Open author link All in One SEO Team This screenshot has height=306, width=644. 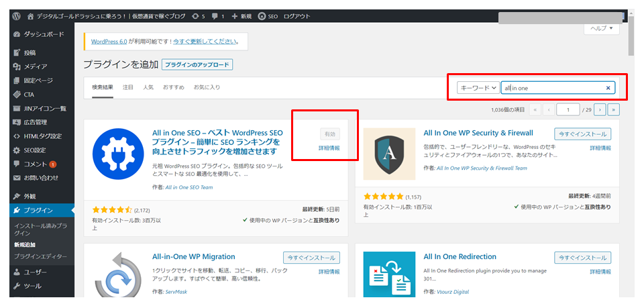[189, 187]
